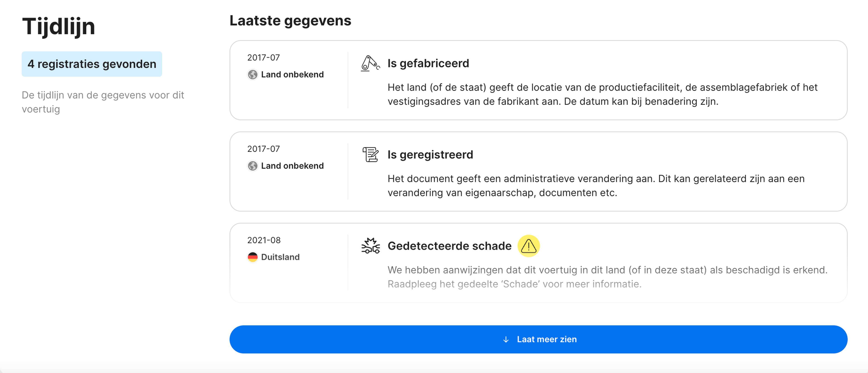Viewport: 868px width, 373px height.
Task: Click the globe icon in the 'Is gefabriceerd' card
Action: click(x=252, y=74)
